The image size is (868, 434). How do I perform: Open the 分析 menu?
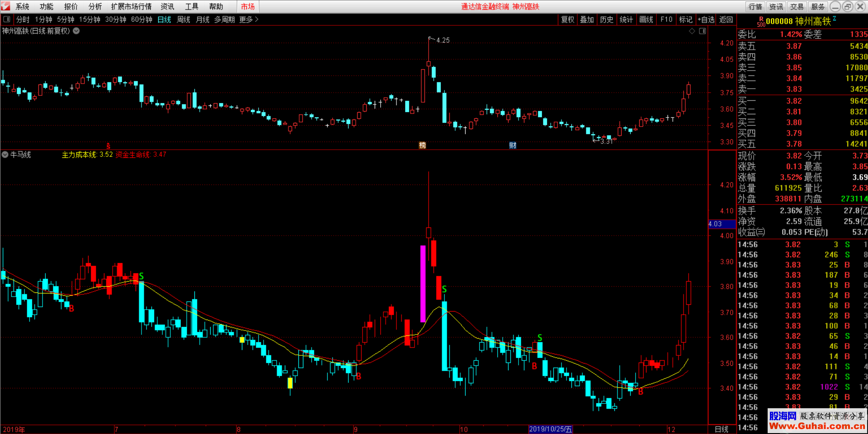pos(95,6)
